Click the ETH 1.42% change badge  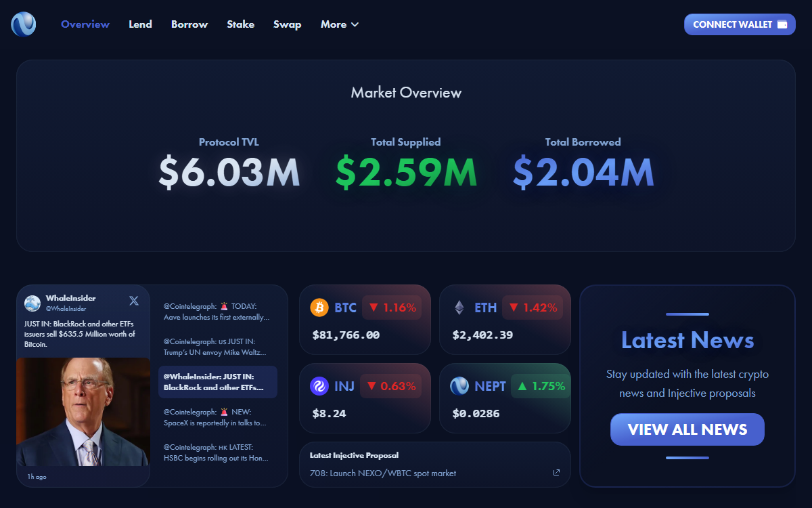pyautogui.click(x=533, y=308)
